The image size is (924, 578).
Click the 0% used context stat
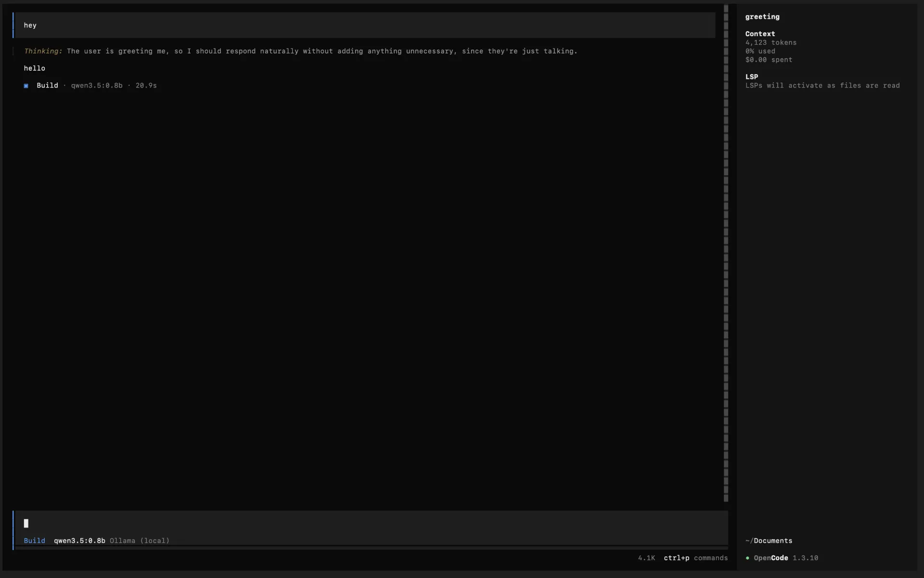pyautogui.click(x=760, y=51)
